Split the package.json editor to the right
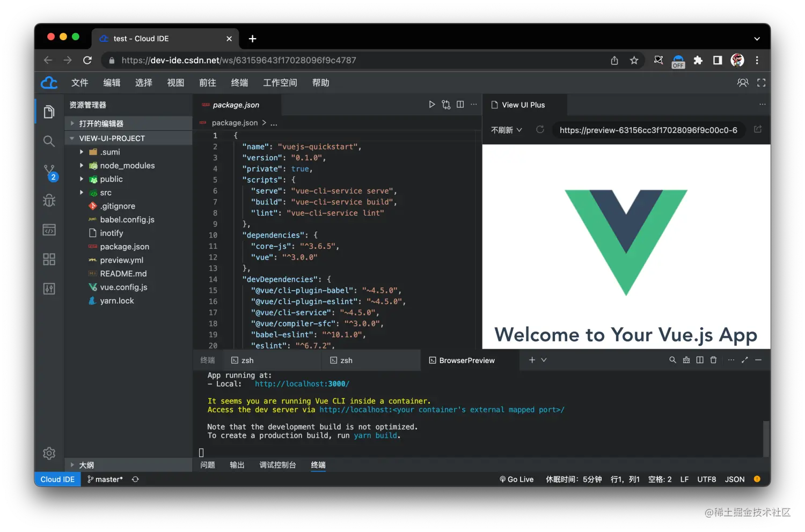 (460, 105)
